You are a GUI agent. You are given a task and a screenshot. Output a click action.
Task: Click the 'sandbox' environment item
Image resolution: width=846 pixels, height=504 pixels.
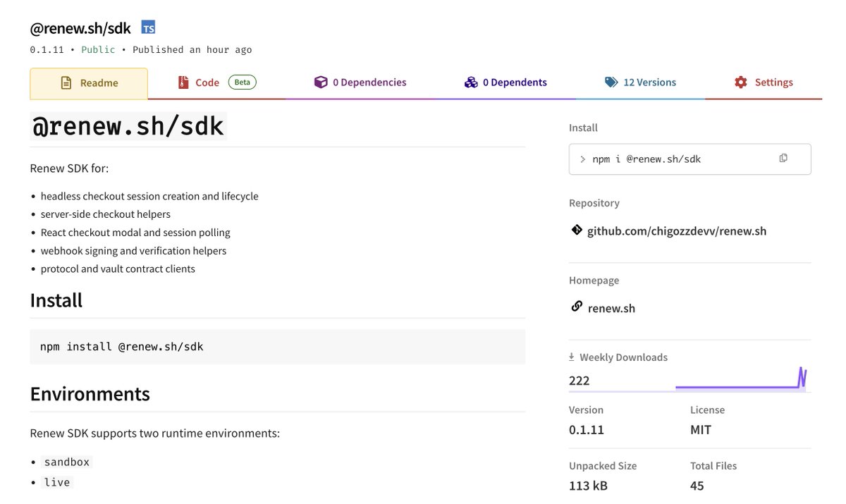pos(67,462)
